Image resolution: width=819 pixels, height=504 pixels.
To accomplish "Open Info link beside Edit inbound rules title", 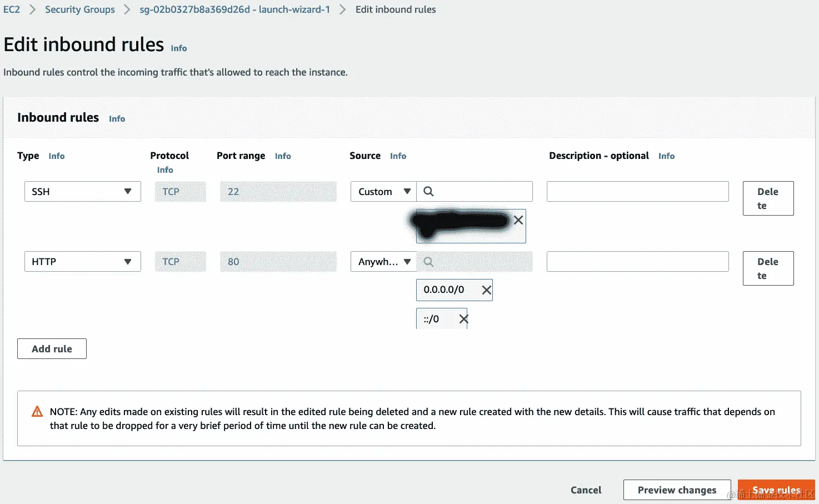I will tap(179, 48).
